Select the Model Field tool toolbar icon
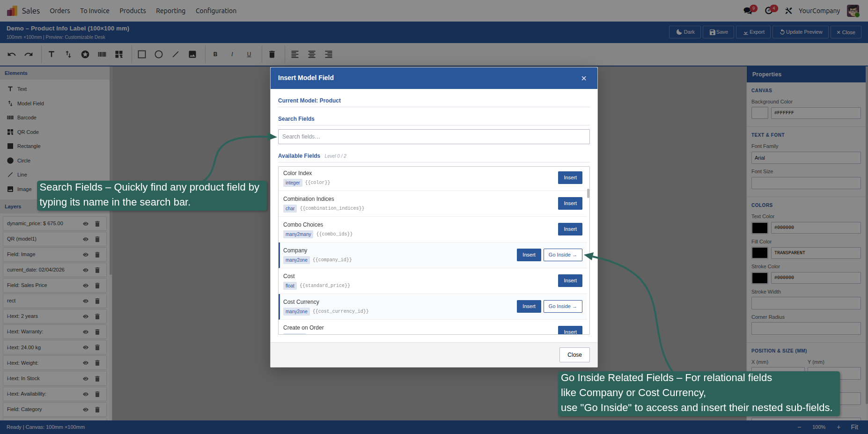The height and width of the screenshot is (434, 868). [68, 54]
